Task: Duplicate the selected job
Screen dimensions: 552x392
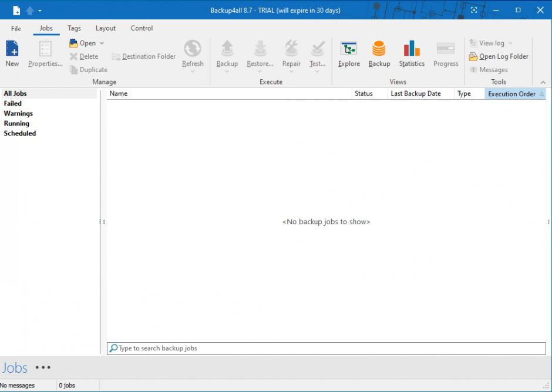Action: pyautogui.click(x=88, y=70)
